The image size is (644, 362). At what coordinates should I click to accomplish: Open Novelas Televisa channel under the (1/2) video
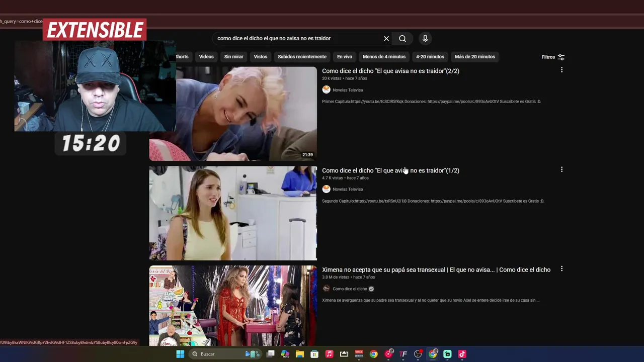click(348, 190)
